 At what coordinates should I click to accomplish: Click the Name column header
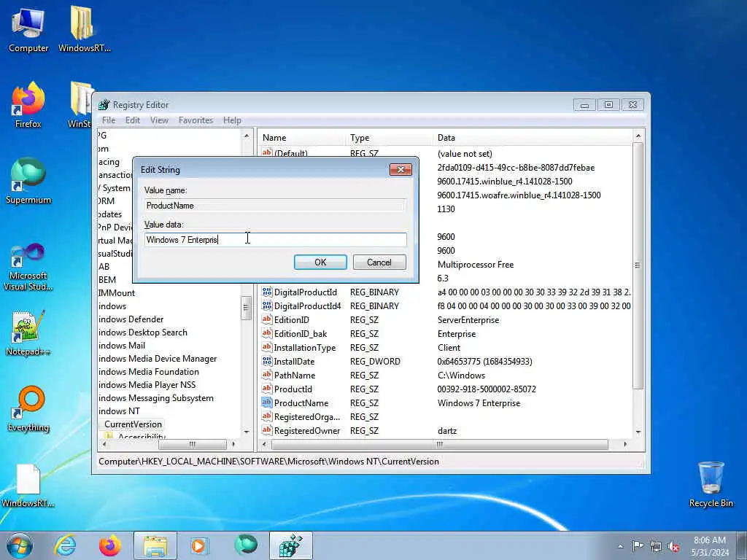tap(301, 138)
